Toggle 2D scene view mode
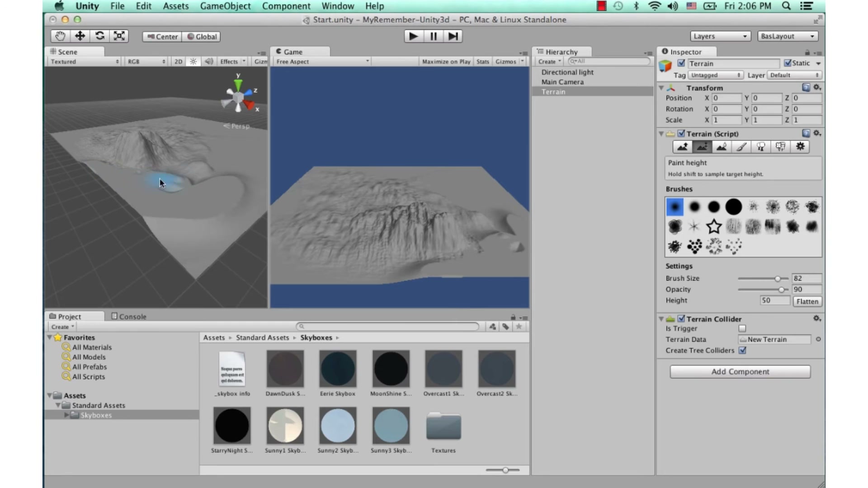 pyautogui.click(x=179, y=61)
